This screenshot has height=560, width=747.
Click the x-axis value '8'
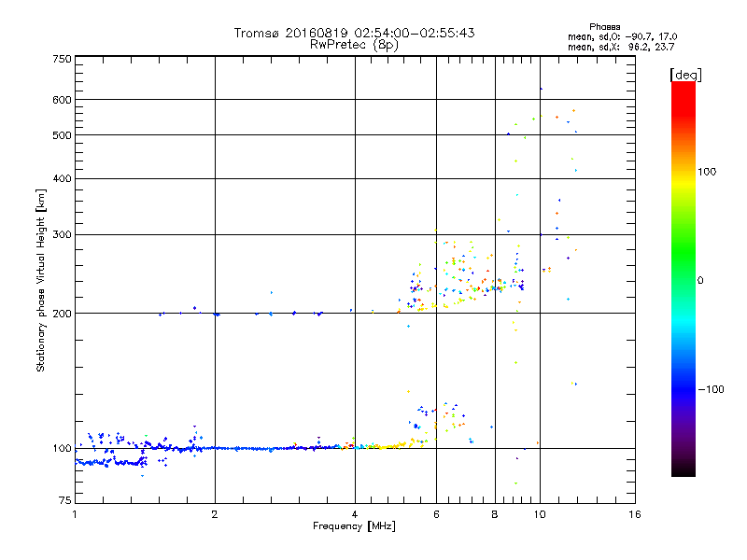(x=495, y=514)
